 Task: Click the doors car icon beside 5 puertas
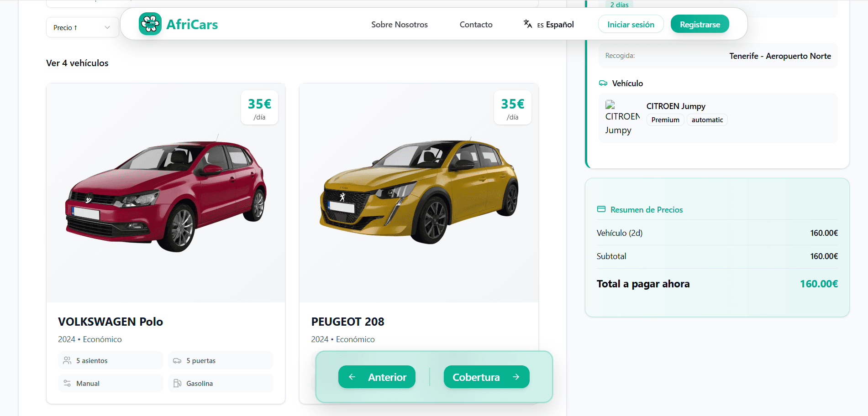[x=177, y=360]
